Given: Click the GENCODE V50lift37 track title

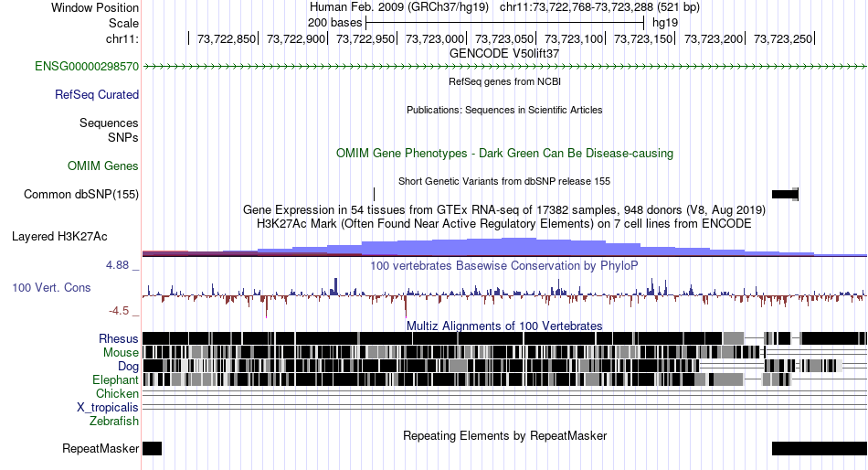Looking at the screenshot, I should 504,53.
